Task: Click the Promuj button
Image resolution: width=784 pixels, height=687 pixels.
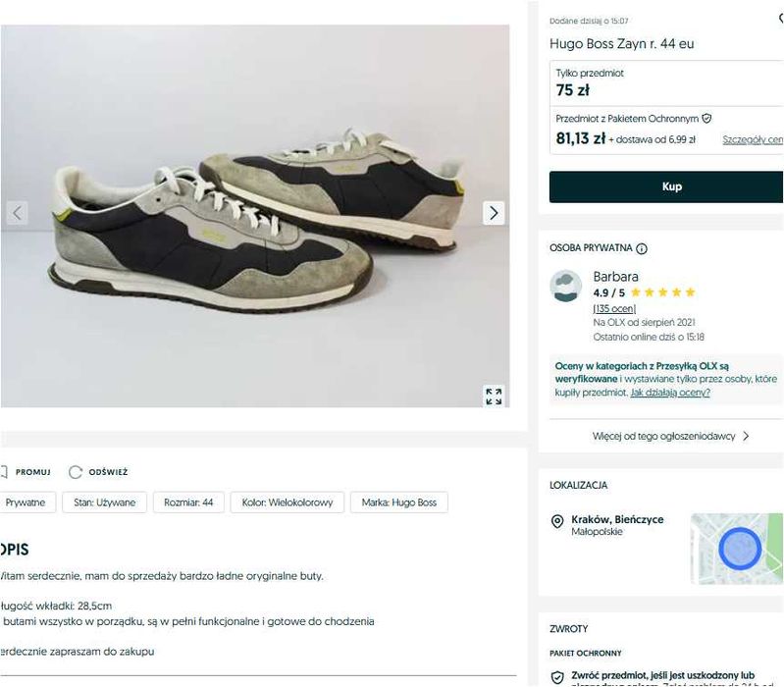Action: [x=27, y=472]
